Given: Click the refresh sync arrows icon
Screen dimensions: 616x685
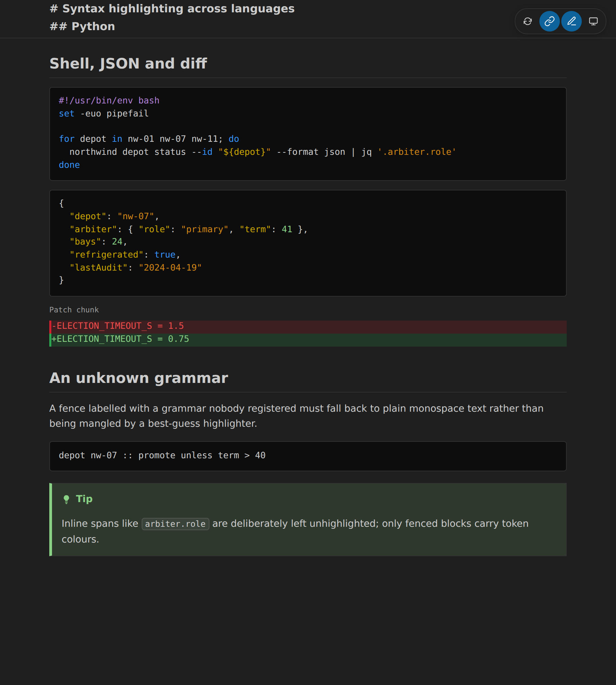Looking at the screenshot, I should 527,21.
